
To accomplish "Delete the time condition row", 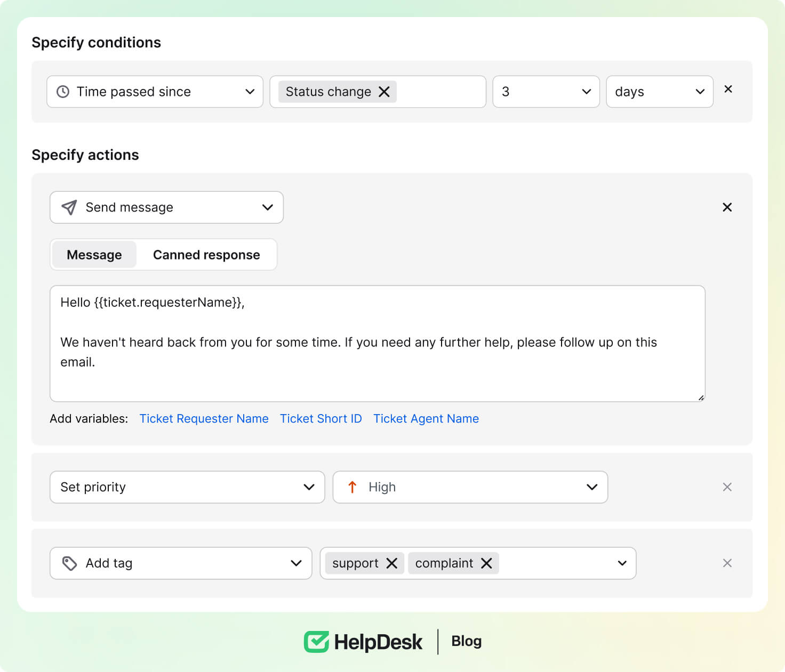I will 728,89.
